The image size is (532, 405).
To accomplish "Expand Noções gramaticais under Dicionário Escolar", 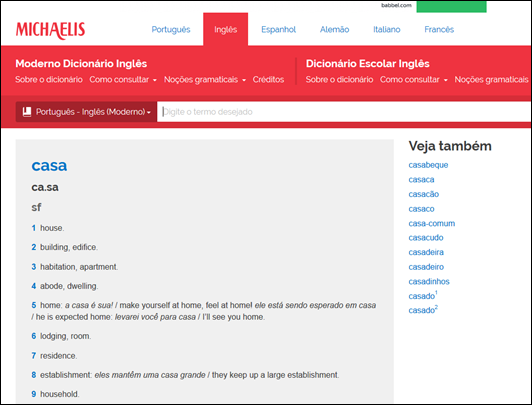I will click(491, 80).
